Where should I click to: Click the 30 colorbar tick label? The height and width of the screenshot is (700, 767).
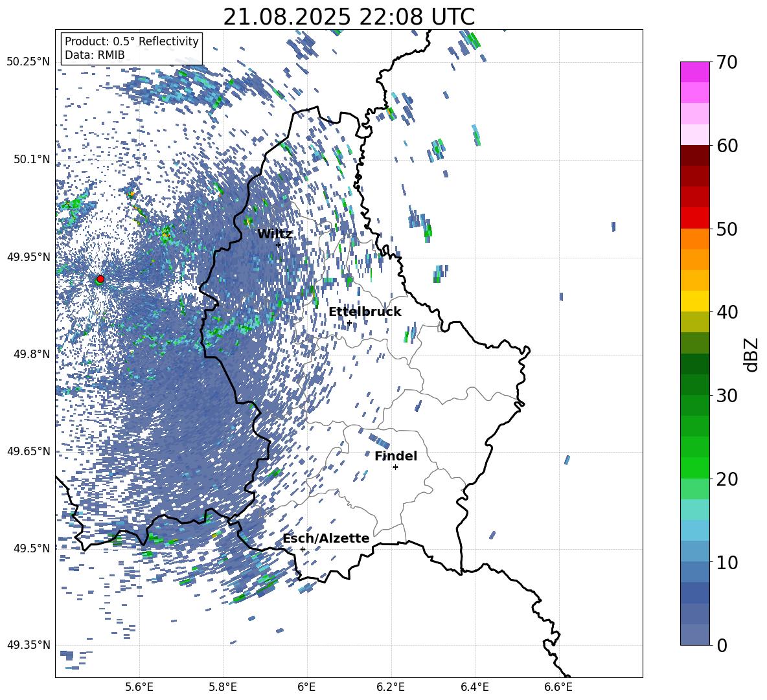727,396
